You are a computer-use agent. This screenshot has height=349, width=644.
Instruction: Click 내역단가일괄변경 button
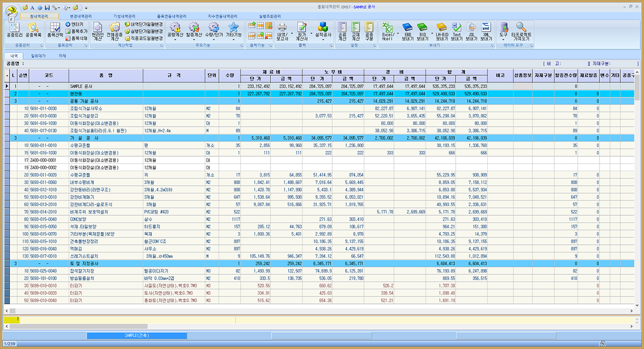144,24
